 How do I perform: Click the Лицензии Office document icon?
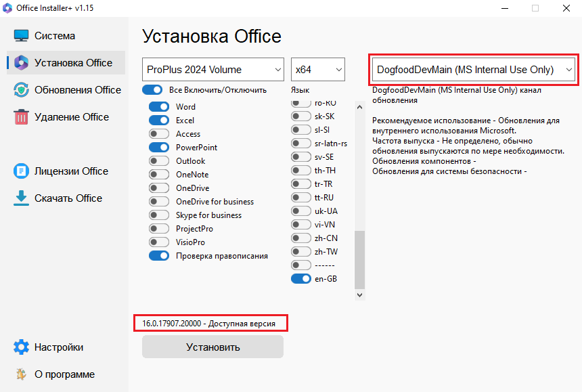pyautogui.click(x=21, y=171)
